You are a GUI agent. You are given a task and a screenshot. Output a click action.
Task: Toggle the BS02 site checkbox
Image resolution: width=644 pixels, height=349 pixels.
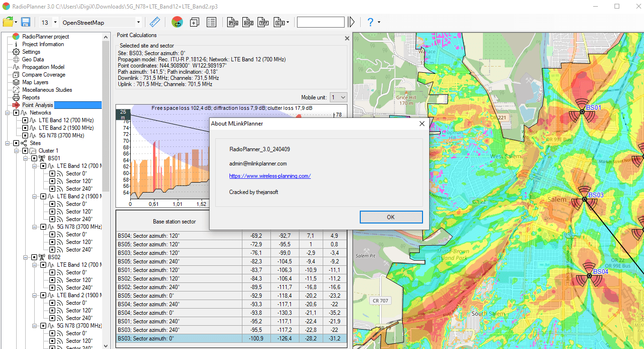[34, 257]
